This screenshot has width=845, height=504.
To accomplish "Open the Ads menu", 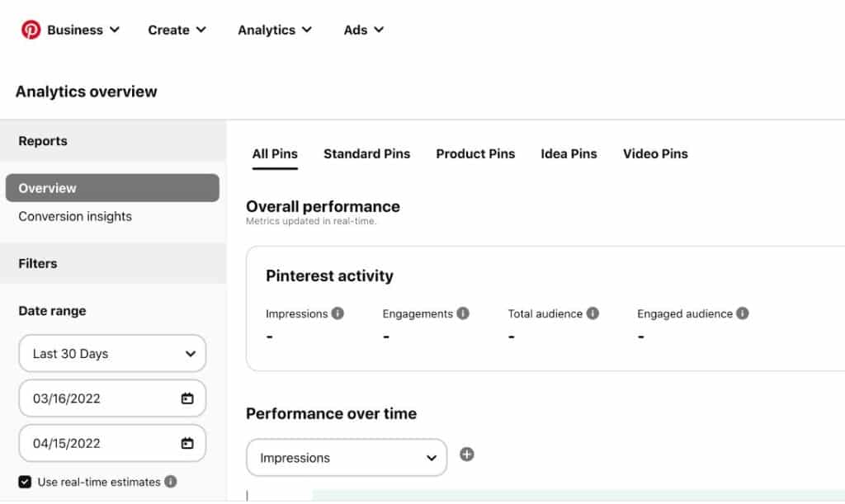I will pos(363,30).
